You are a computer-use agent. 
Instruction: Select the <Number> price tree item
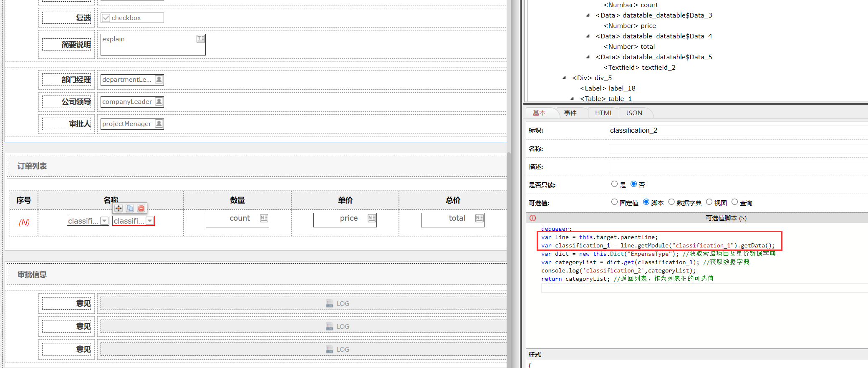pos(629,26)
